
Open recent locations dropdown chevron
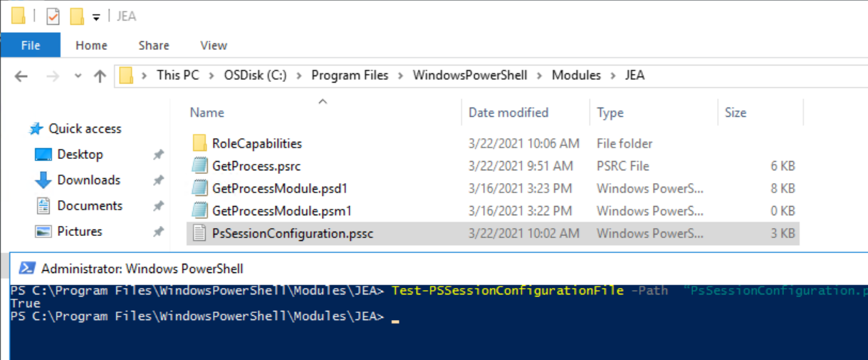pos(78,76)
